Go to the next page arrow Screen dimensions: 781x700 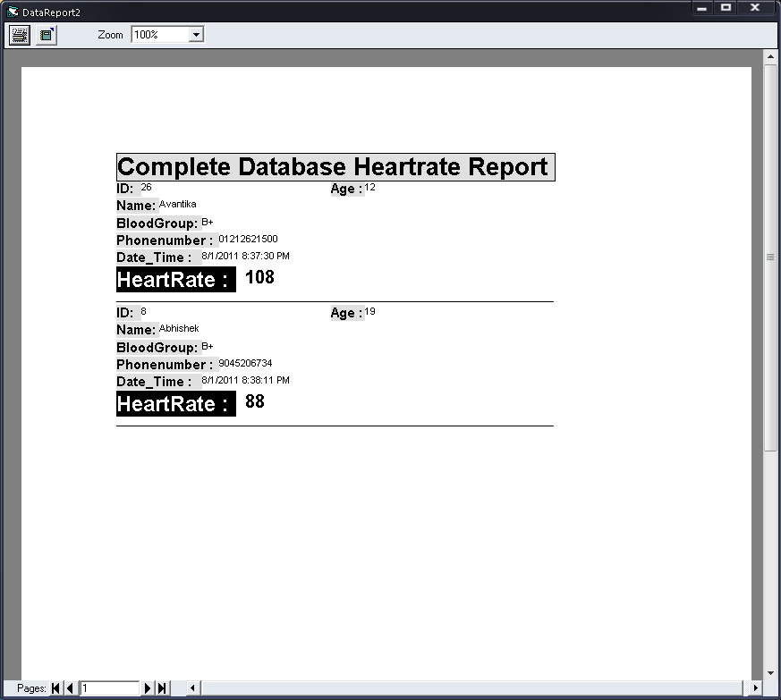(x=148, y=688)
